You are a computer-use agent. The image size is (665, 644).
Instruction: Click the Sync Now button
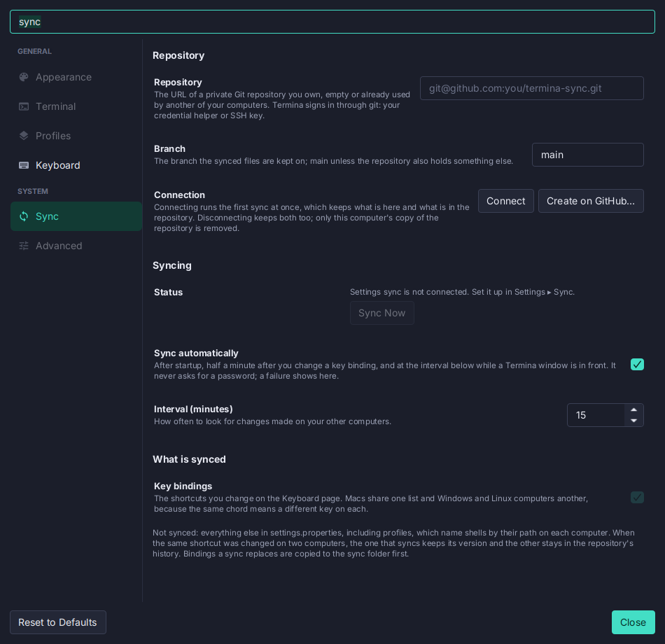tap(381, 313)
